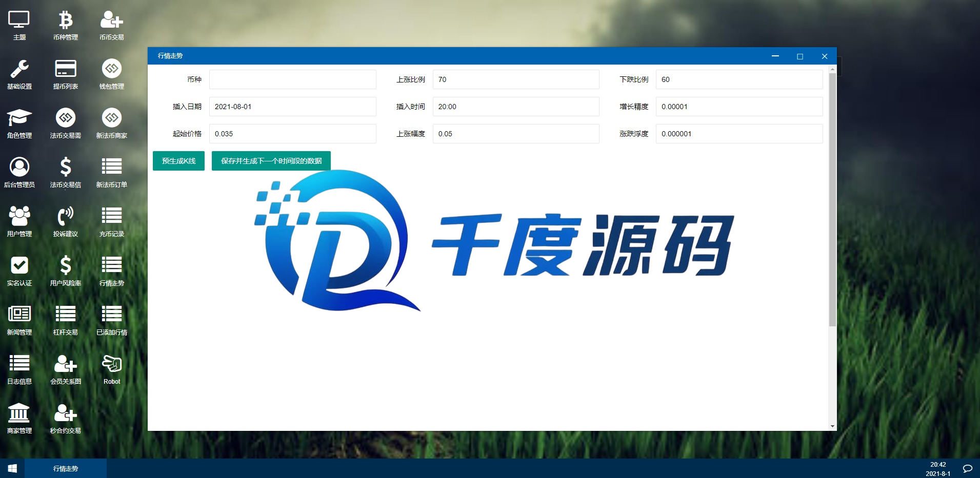
Task: Edit 起始价格 field value 0.035
Action: [292, 134]
